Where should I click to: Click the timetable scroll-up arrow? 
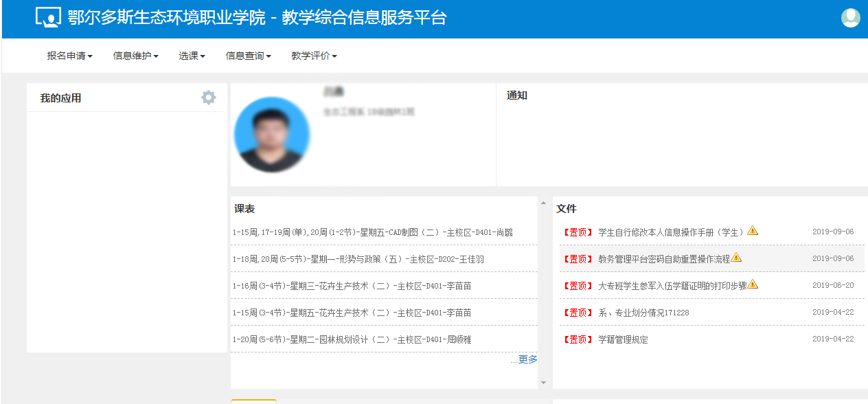point(543,203)
